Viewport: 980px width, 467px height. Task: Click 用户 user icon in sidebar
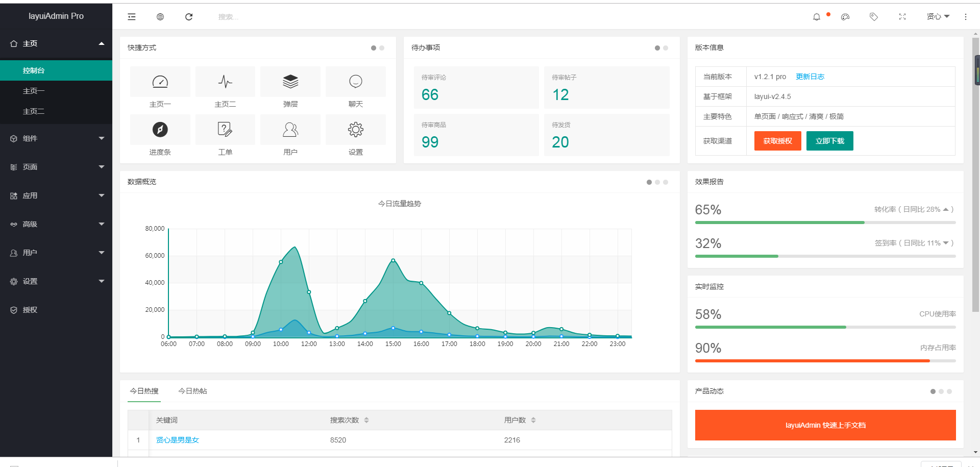14,253
